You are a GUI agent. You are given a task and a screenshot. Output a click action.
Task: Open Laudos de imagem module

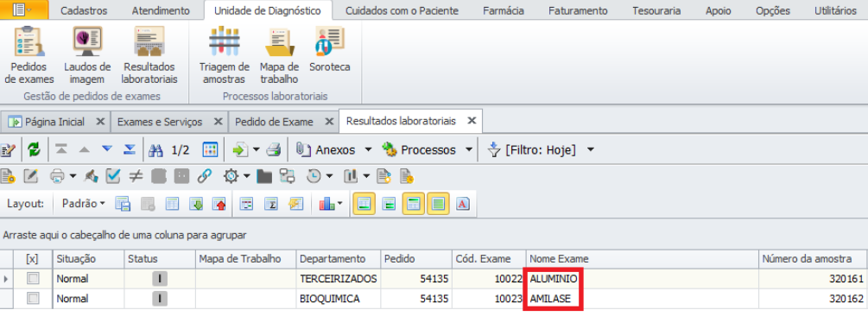(x=87, y=55)
